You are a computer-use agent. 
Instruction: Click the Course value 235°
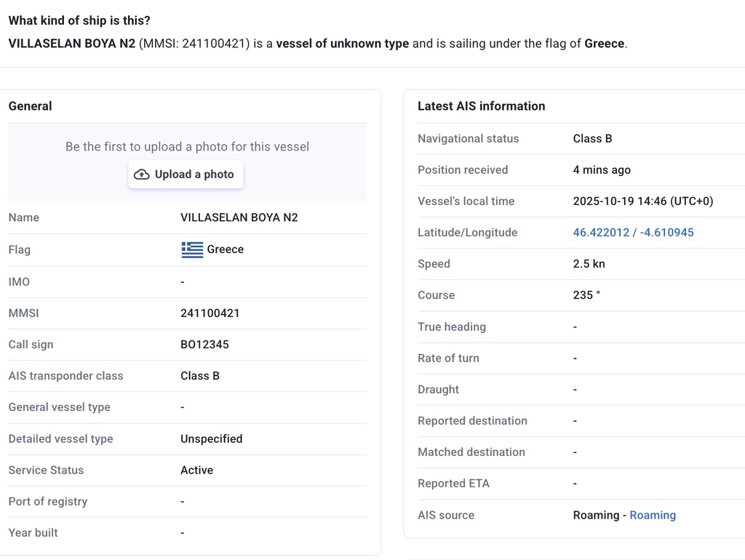pos(587,295)
